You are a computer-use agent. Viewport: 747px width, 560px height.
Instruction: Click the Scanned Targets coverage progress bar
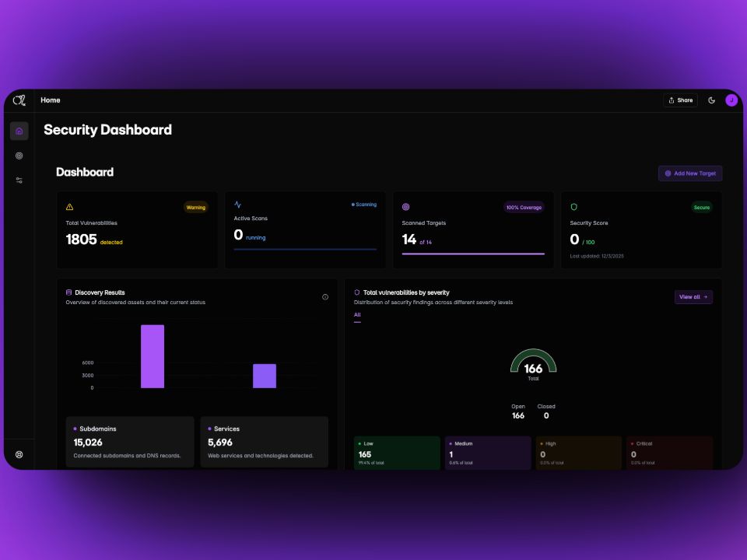point(473,254)
